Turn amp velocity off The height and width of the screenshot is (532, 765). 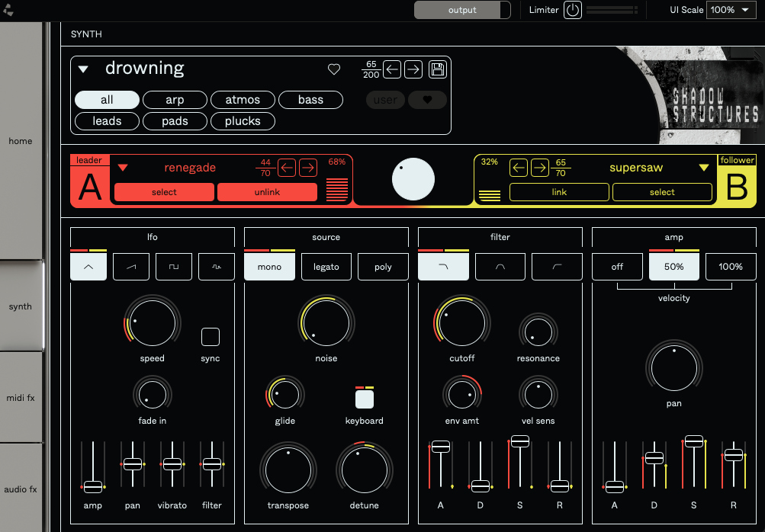[x=617, y=267]
